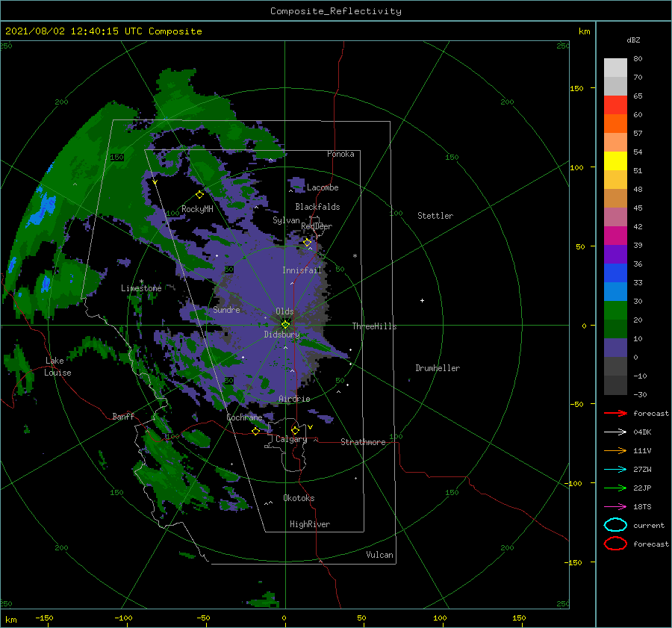Click the Drumheller city label
Viewport: 672px width, 628px height.
[438, 368]
